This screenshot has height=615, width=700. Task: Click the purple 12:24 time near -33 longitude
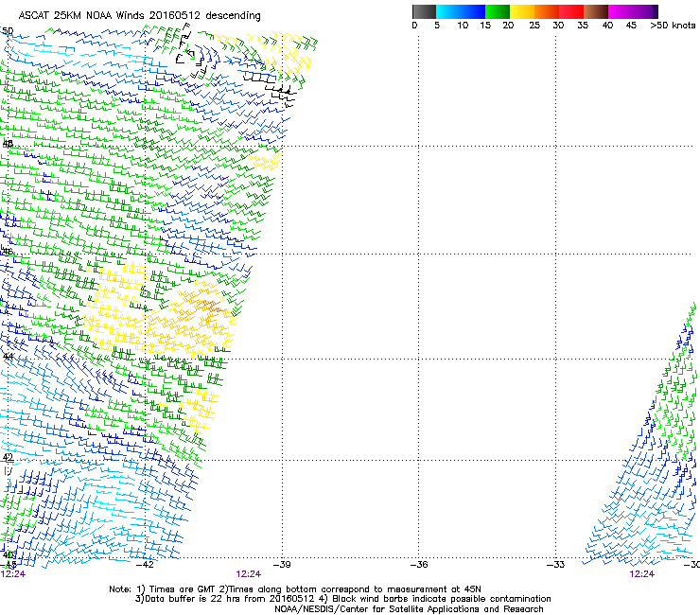click(x=642, y=574)
